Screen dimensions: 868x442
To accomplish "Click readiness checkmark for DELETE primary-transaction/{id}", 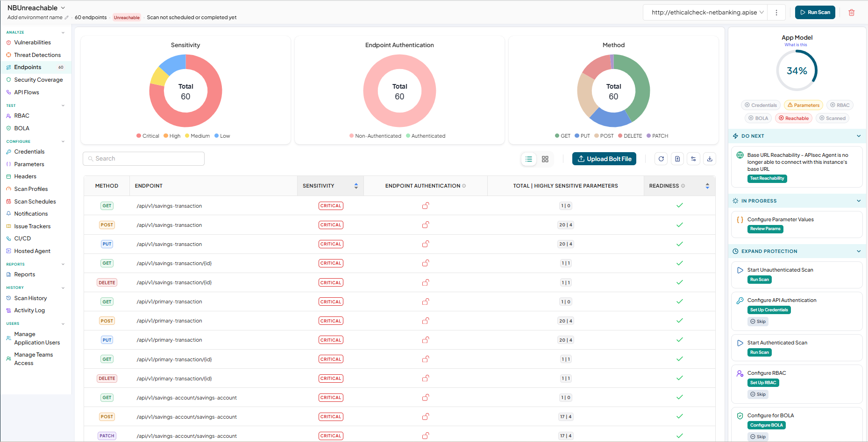I will point(680,378).
